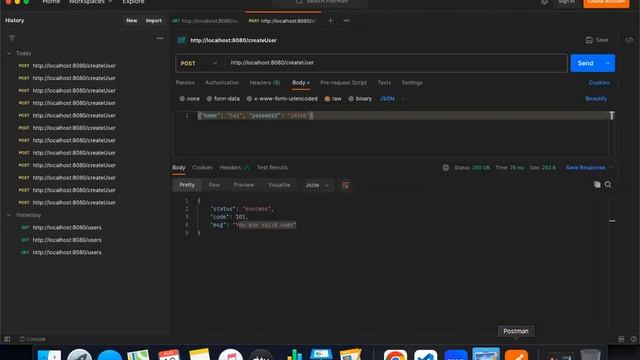Open the Music app from the Dock
The height and width of the screenshot is (360, 640).
[x=231, y=354]
